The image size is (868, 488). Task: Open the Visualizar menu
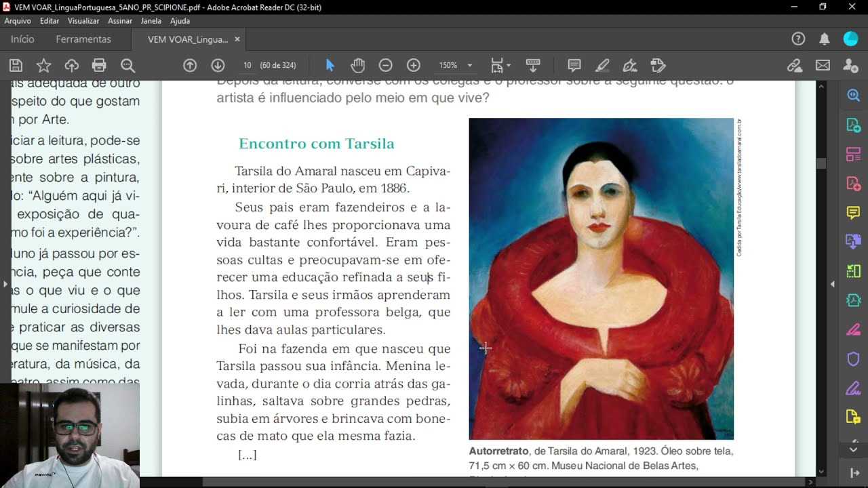pyautogui.click(x=83, y=21)
